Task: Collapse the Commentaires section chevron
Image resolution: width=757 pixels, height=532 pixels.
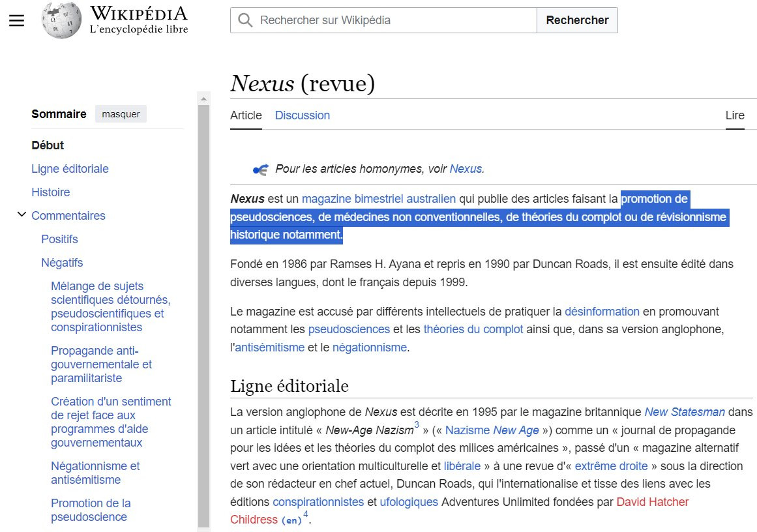Action: (22, 214)
